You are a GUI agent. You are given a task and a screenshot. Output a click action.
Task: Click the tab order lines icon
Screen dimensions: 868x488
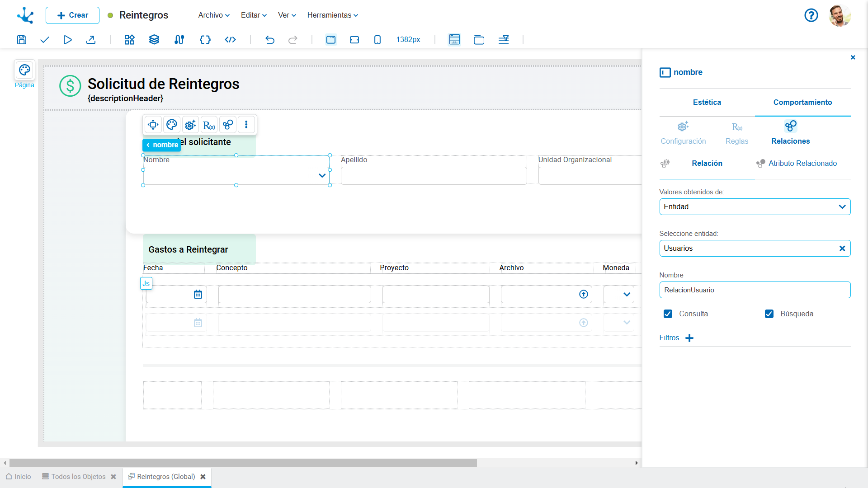(504, 40)
